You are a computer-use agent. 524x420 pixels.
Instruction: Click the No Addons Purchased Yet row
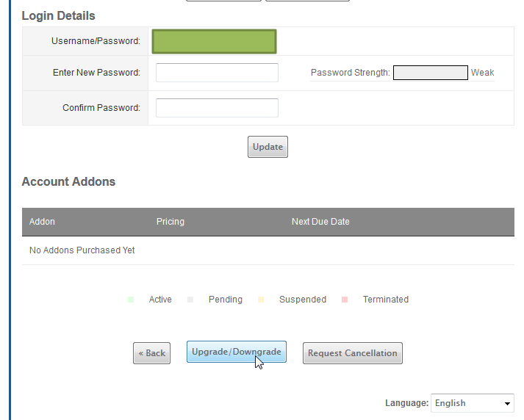82,250
